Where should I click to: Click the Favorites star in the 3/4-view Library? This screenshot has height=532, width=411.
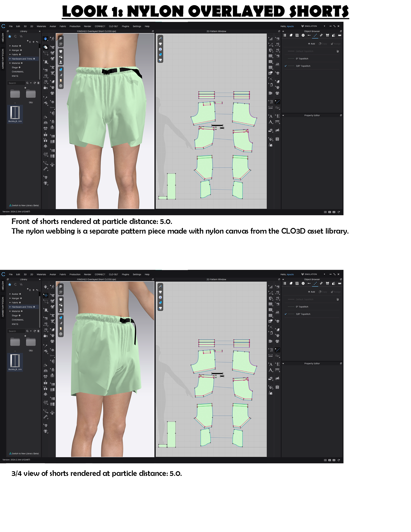(x=10, y=285)
